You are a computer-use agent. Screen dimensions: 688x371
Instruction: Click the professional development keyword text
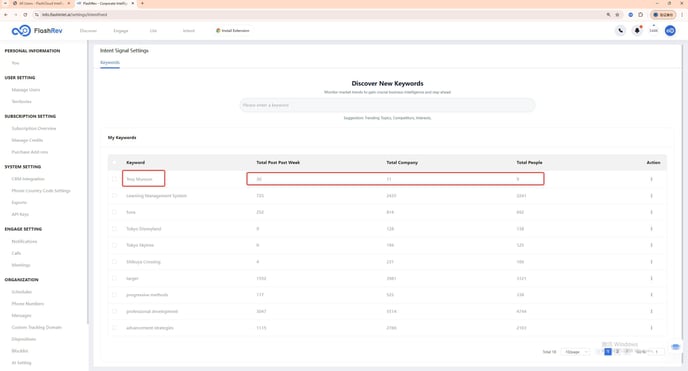152,311
